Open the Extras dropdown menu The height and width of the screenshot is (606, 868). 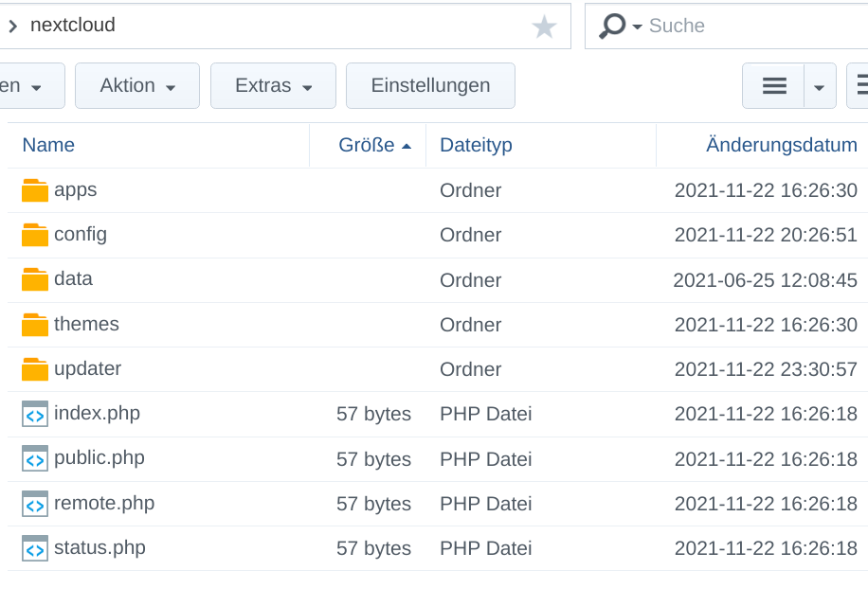pyautogui.click(x=273, y=86)
